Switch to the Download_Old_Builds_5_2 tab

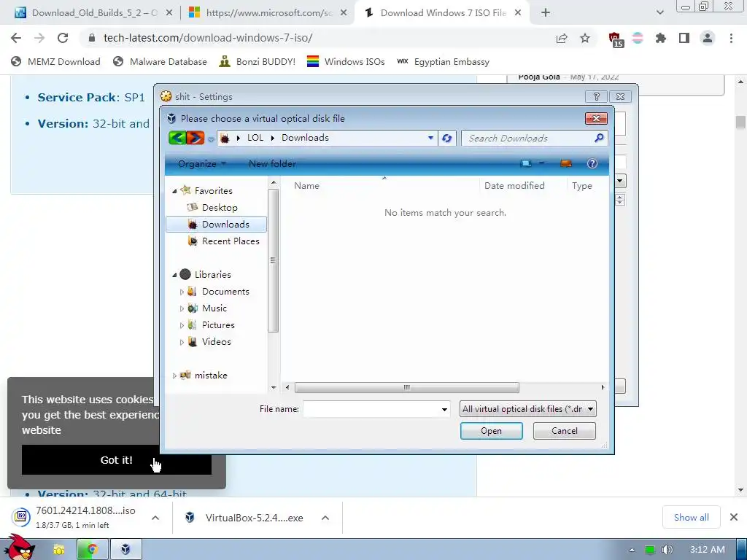(x=94, y=13)
